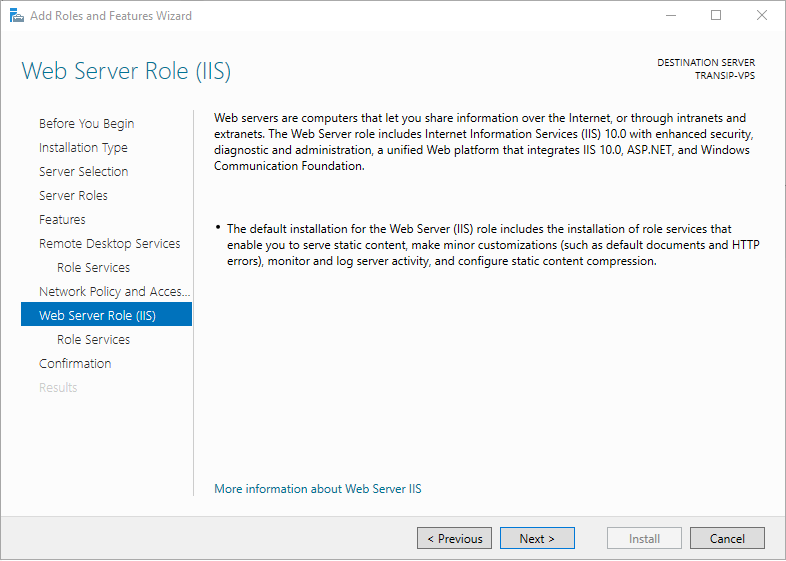Viewport: 786px width, 561px height.
Task: Cancel the wizard
Action: point(727,538)
